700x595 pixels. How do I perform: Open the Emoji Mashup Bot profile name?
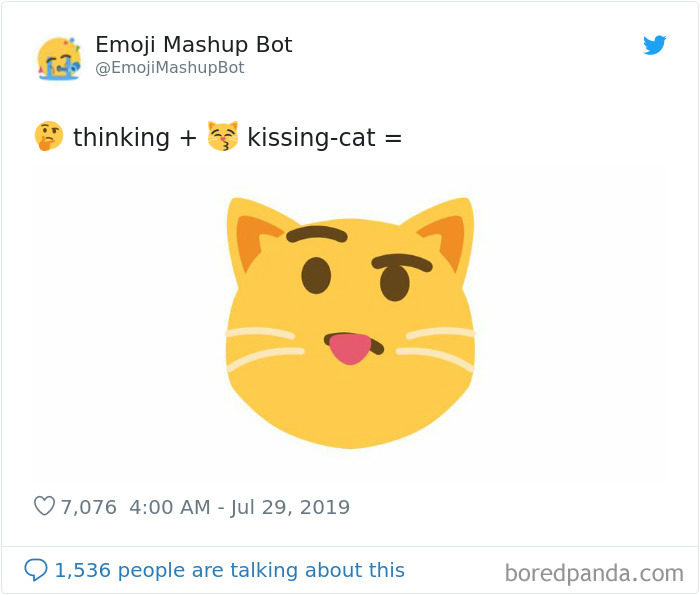pos(193,45)
